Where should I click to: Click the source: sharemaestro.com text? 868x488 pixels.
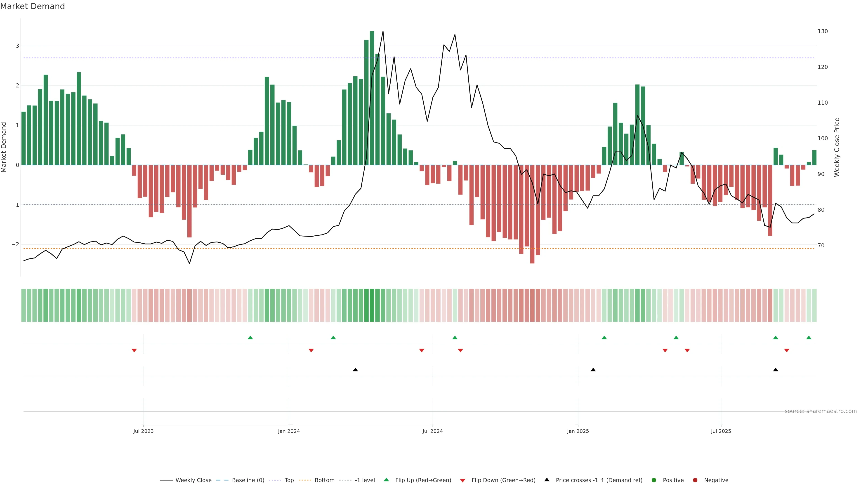coord(821,411)
